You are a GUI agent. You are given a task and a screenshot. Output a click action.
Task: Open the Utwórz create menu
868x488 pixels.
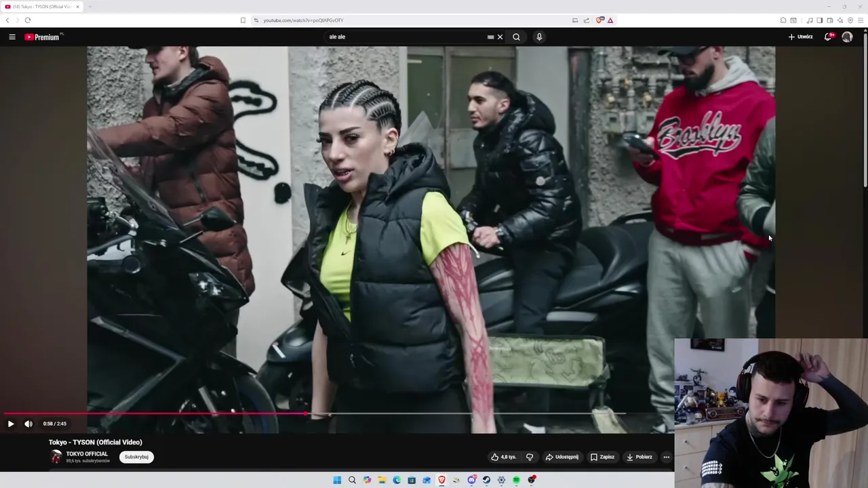[800, 37]
